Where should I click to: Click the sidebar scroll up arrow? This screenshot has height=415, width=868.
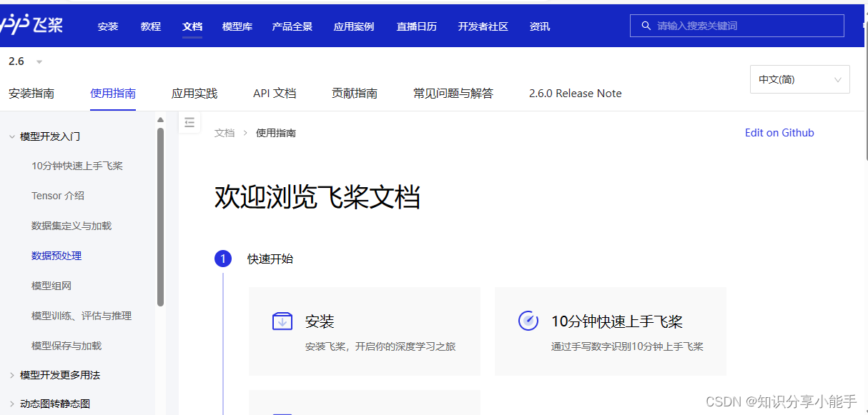(160, 119)
